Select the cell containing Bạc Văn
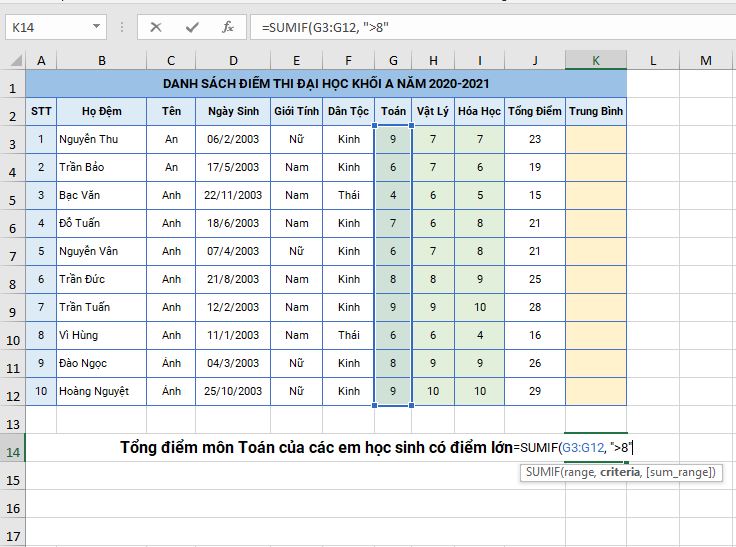736x547 pixels. (102, 195)
